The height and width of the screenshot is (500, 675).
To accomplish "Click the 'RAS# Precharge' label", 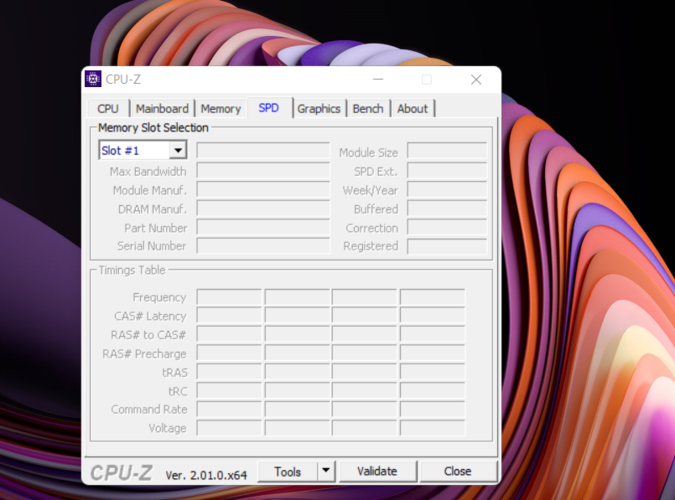I will point(144,354).
